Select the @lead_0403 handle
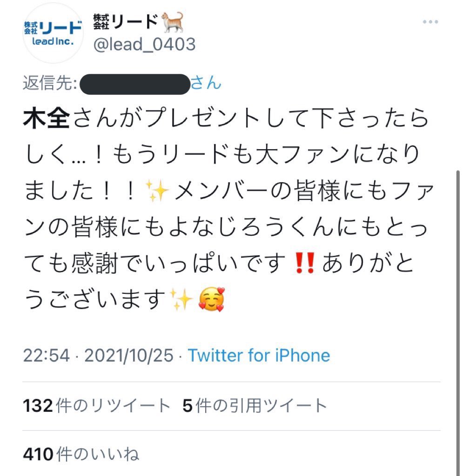Viewport: 463px width, 476px height. tap(144, 44)
